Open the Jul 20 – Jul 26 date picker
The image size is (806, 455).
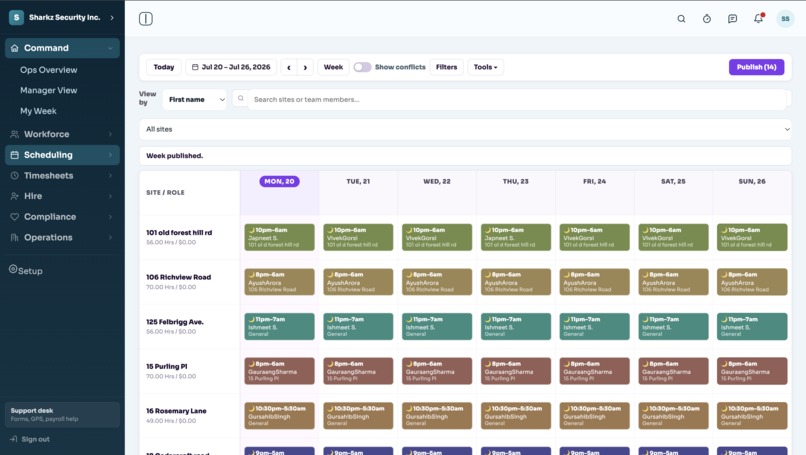pyautogui.click(x=231, y=67)
